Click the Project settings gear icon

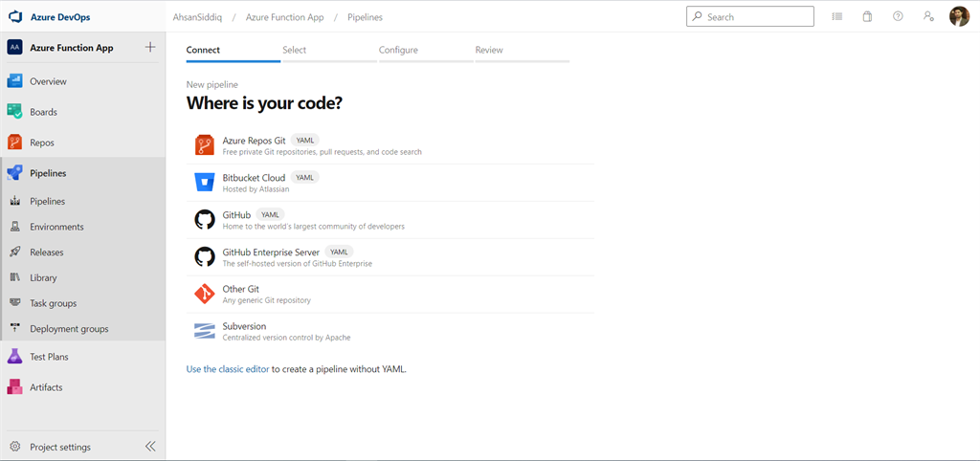pyautogui.click(x=15, y=448)
